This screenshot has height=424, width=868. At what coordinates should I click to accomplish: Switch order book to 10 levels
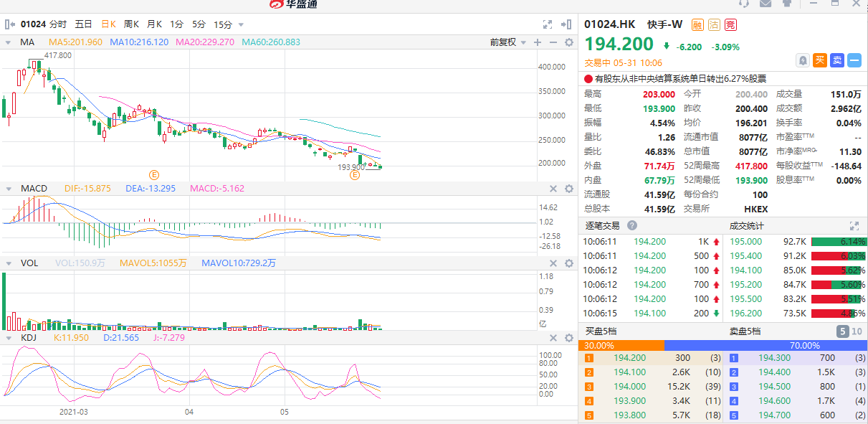click(857, 331)
